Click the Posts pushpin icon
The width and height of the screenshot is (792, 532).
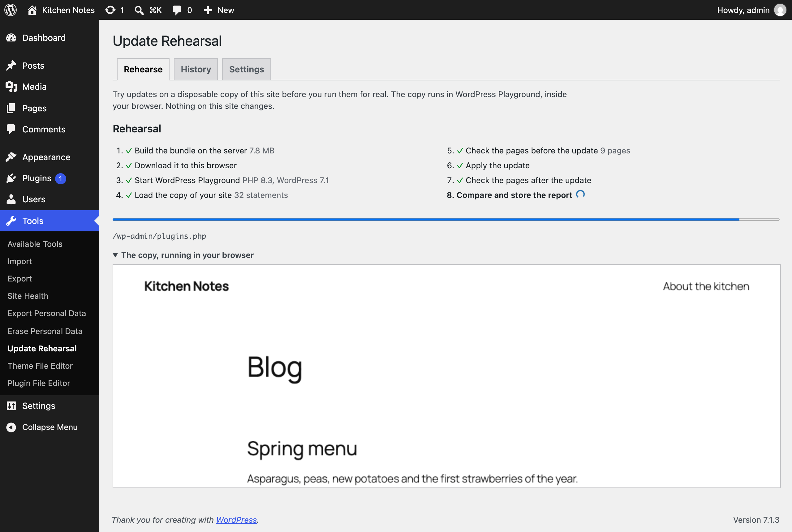pos(11,66)
